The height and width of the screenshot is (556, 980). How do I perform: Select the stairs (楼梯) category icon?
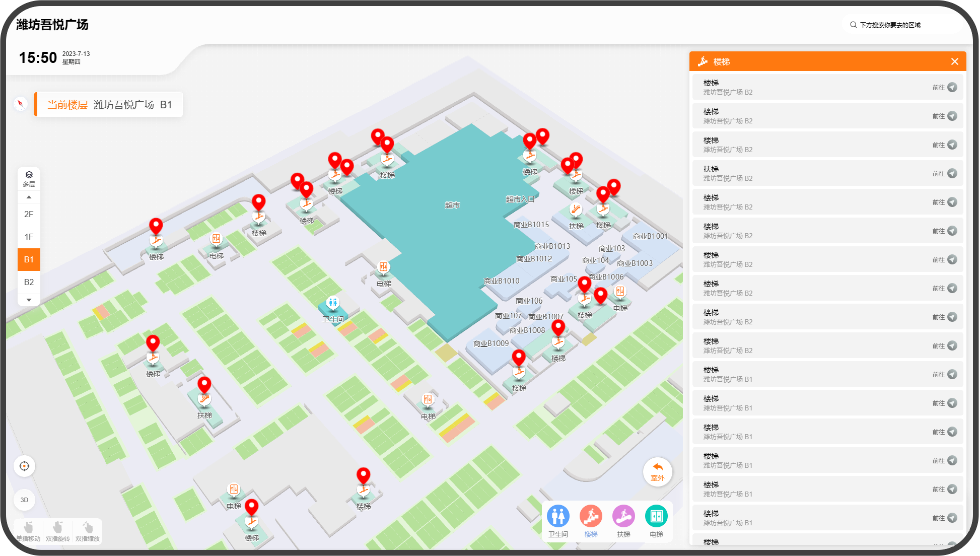click(591, 516)
